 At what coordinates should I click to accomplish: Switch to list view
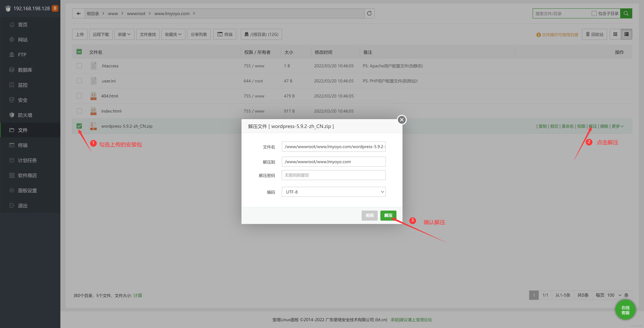tap(627, 34)
